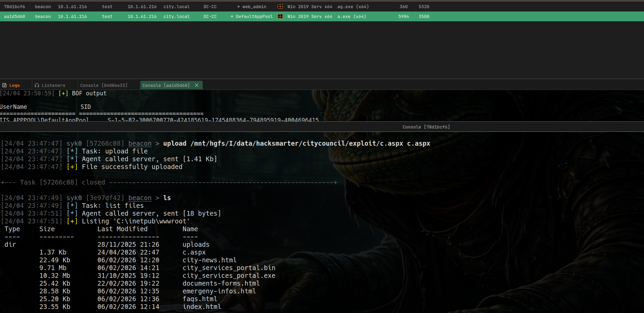The height and width of the screenshot is (313, 644).
Task: Click the 'Task: list files' line
Action: (x=113, y=206)
